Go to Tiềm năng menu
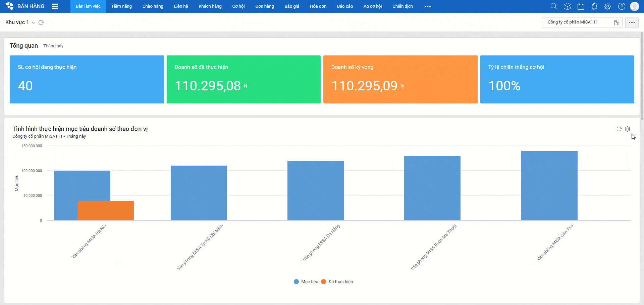 pyautogui.click(x=121, y=6)
